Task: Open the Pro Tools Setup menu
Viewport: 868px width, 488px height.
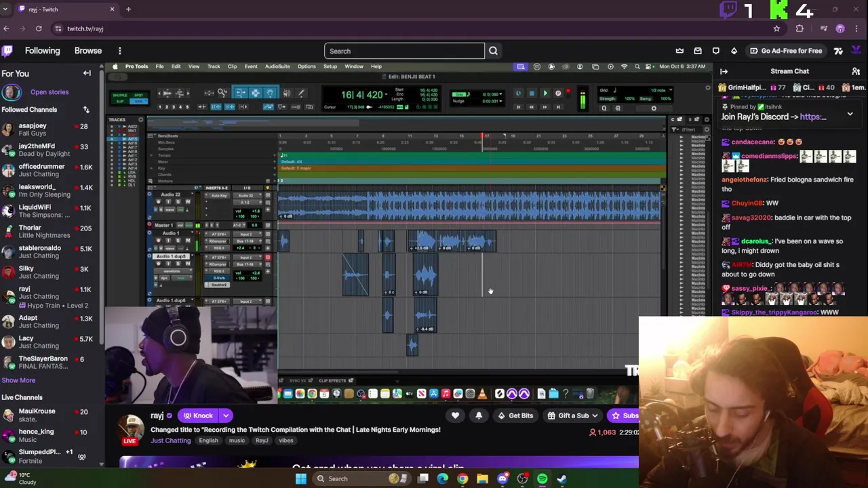Action: click(330, 66)
